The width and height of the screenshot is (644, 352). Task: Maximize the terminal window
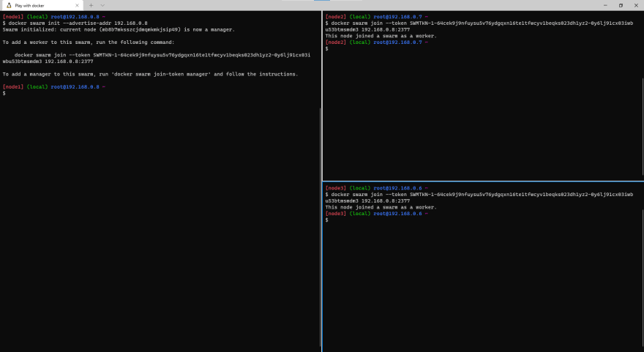(x=621, y=5)
